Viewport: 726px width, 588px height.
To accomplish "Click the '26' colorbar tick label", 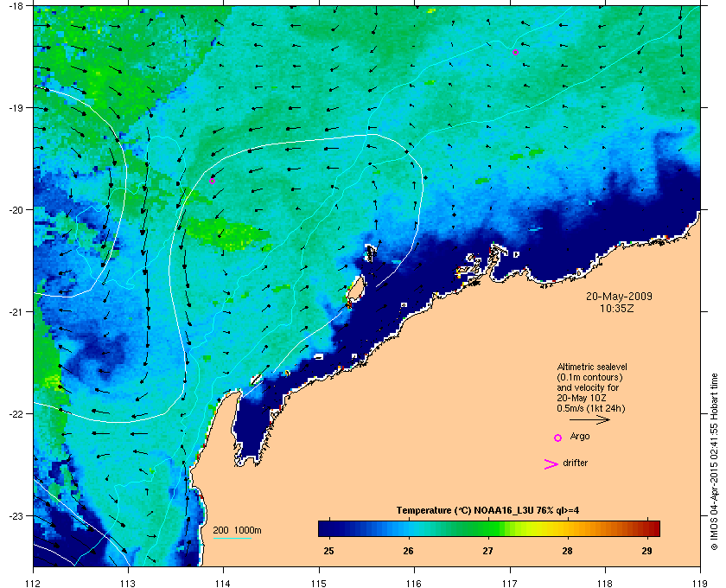I will pyautogui.click(x=408, y=551).
